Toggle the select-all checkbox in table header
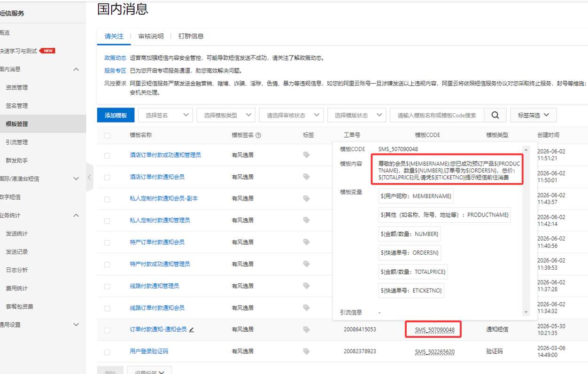 point(107,135)
